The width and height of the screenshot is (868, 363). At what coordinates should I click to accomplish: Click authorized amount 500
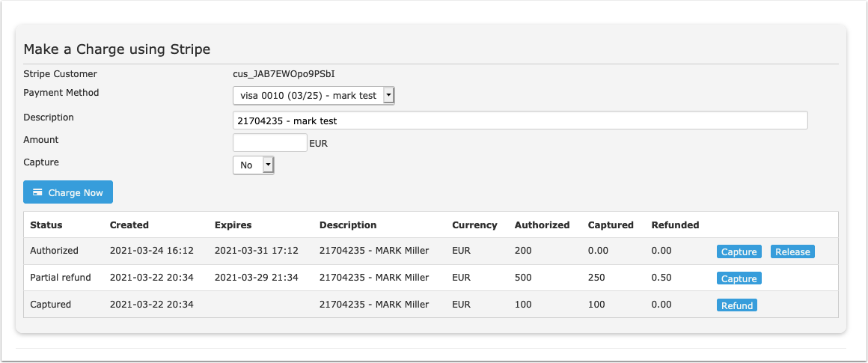522,277
